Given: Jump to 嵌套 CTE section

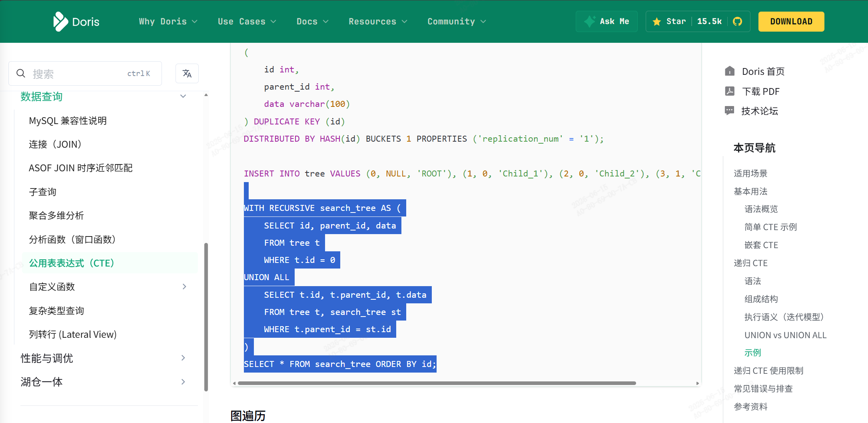Looking at the screenshot, I should [761, 245].
